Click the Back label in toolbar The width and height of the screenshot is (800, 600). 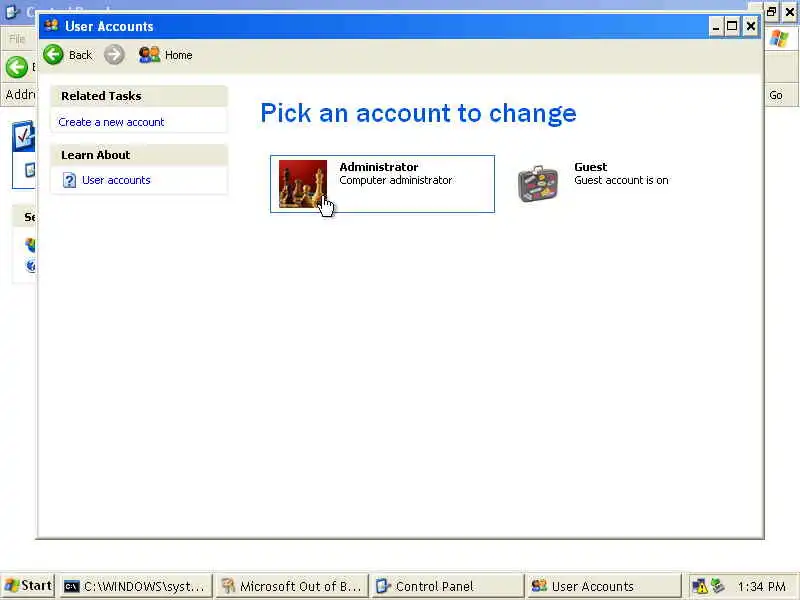pos(81,55)
